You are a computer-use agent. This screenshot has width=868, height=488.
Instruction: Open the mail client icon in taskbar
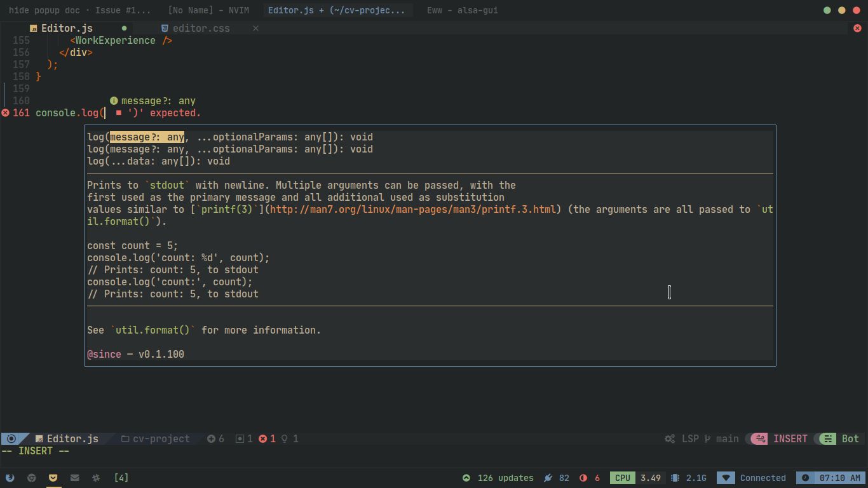pos(74,477)
